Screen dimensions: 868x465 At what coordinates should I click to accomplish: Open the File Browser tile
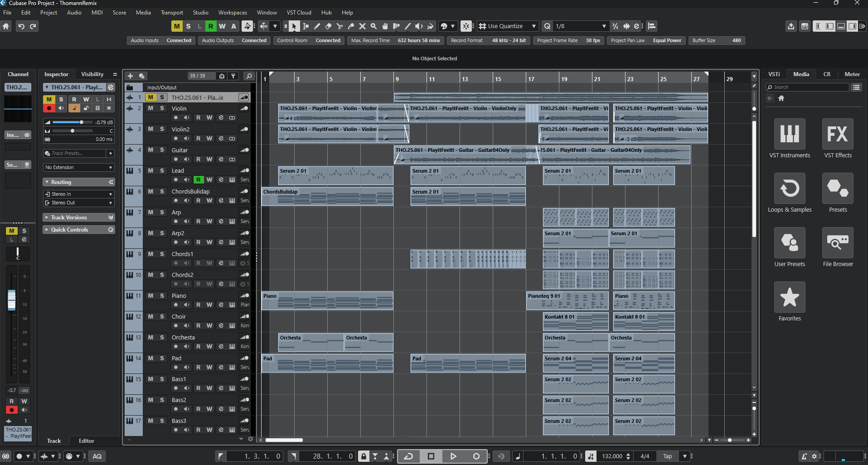(x=837, y=243)
